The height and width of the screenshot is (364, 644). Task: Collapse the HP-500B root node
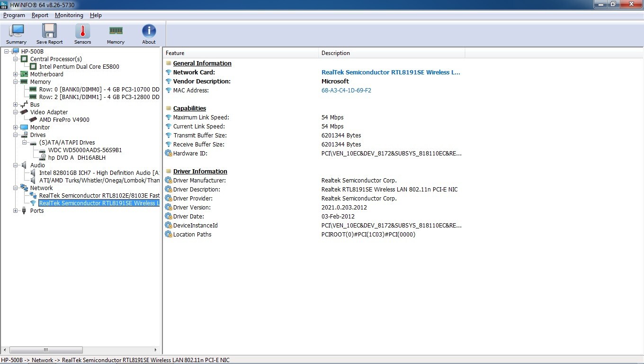[x=6, y=51]
